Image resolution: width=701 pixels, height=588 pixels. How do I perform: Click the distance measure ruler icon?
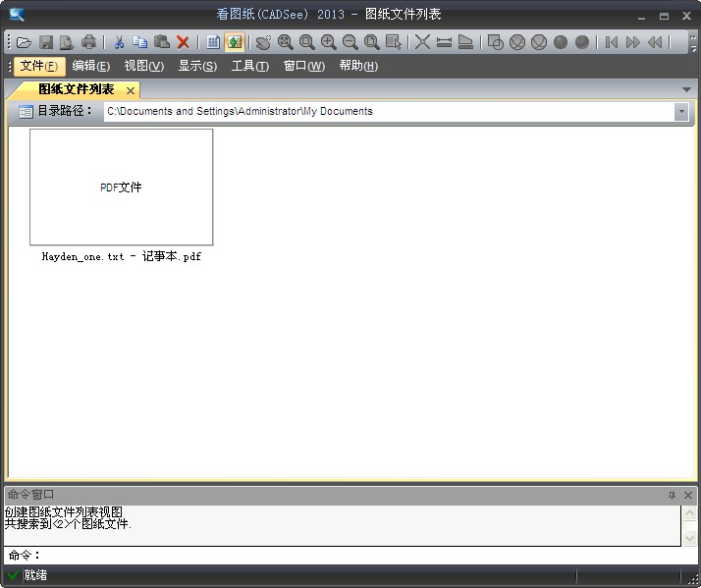point(444,42)
